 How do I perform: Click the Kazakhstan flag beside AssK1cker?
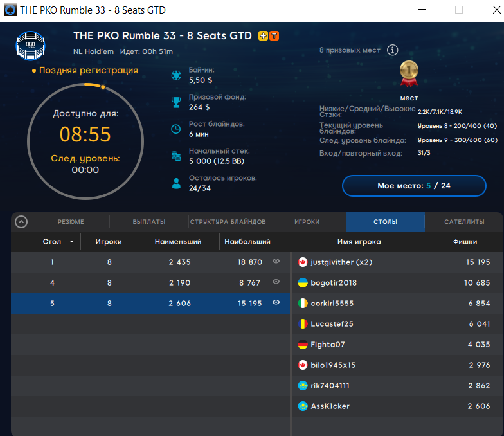[x=303, y=406]
